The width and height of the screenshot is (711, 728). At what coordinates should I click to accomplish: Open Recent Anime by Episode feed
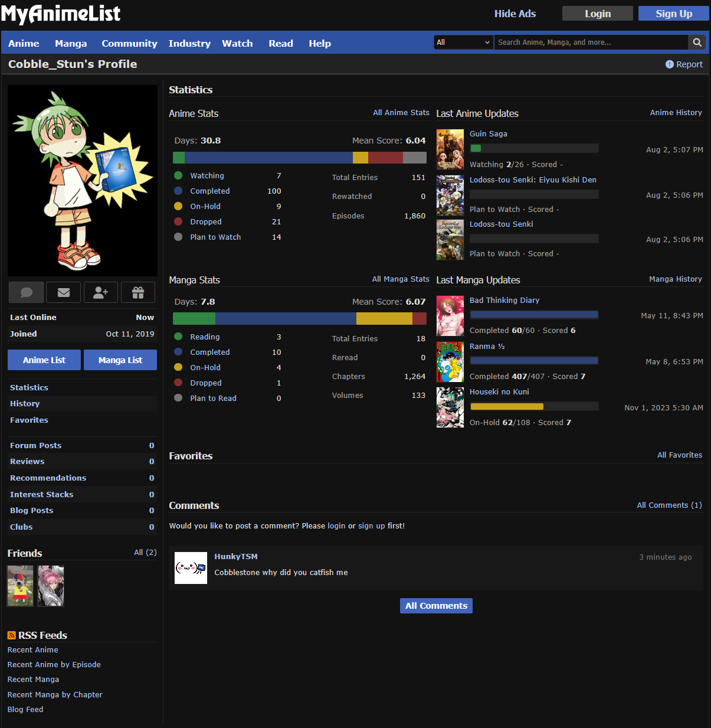click(x=54, y=665)
